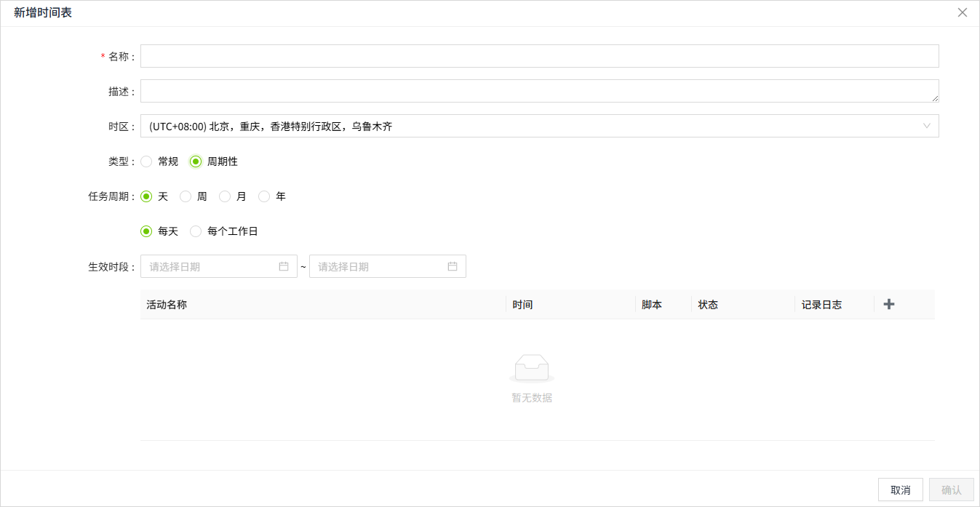Select the 每个工作日 option
This screenshot has height=507, width=980.
(x=196, y=231)
